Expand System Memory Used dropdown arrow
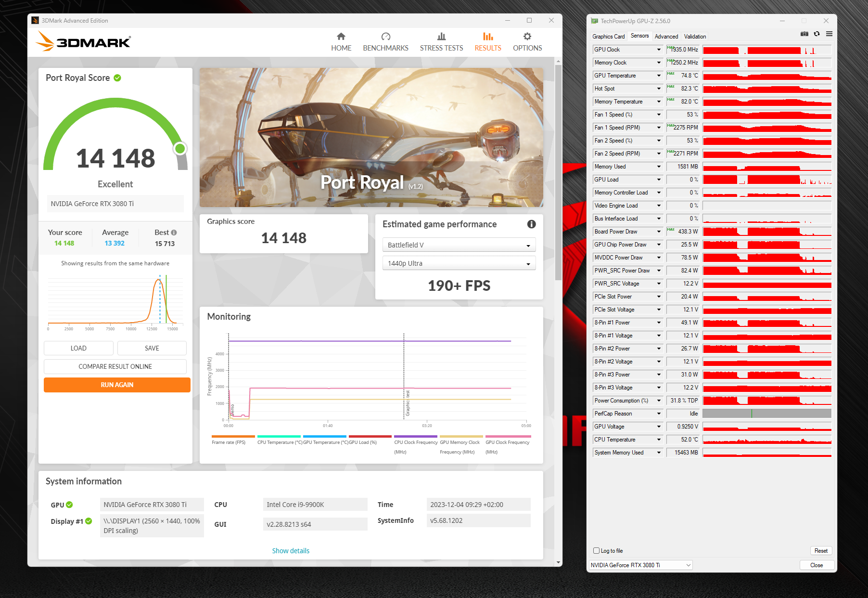The height and width of the screenshot is (598, 868). (x=659, y=453)
